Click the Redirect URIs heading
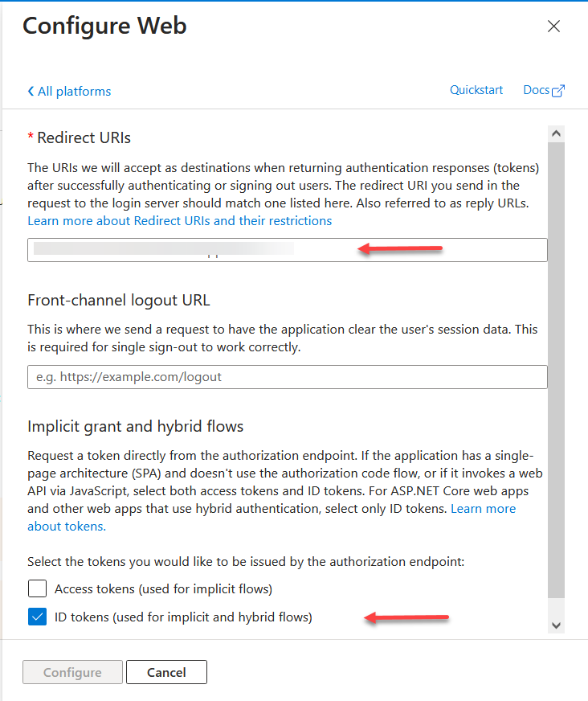Screen dimensions: 588x701 pyautogui.click(x=84, y=137)
